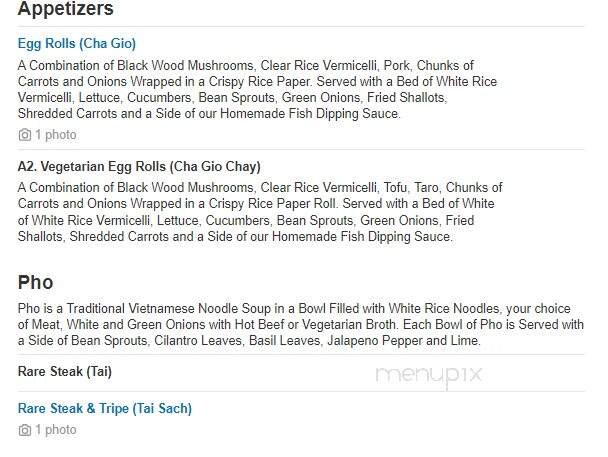608x457 pixels.
Task: Select A2. Vegetarian Egg Rolls (Cha Gio Chay) title
Action: (139, 167)
